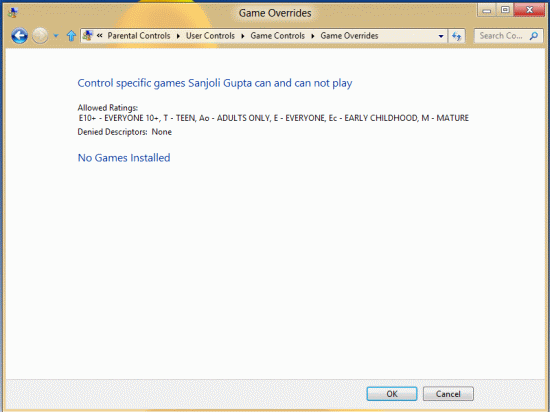
Task: Click the 'Allowed Ratings:' label
Action: tap(108, 108)
